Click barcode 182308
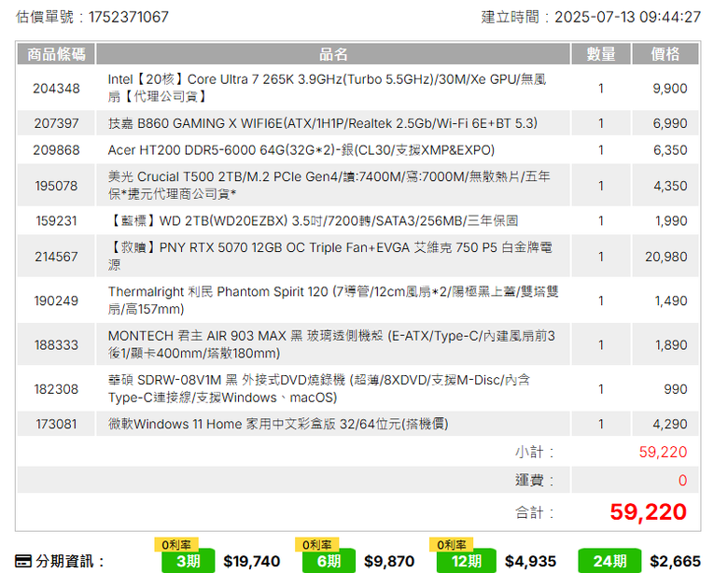Viewport: 728px width, 573px height. [x=56, y=388]
